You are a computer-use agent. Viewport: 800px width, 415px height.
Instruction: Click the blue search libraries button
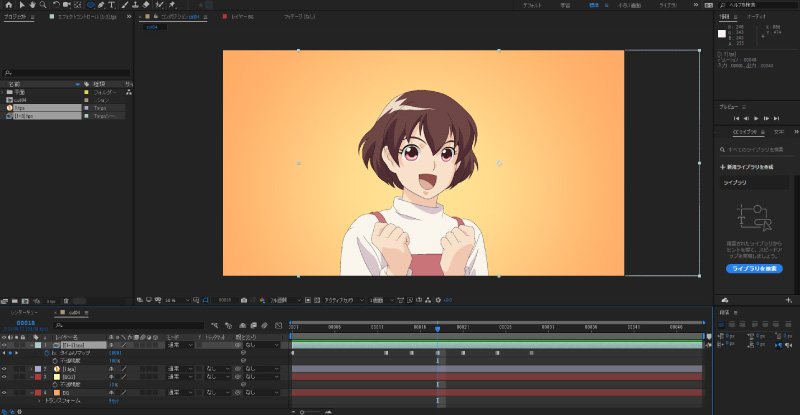[754, 268]
